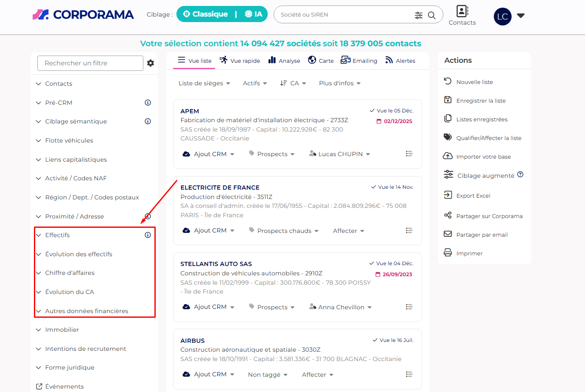The width and height of the screenshot is (585, 392).
Task: Open the info icon beside Pré-CRM
Action: point(148,103)
